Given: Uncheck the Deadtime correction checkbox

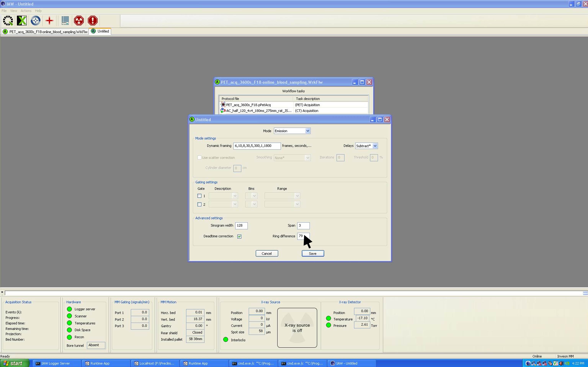Looking at the screenshot, I should pos(239,236).
